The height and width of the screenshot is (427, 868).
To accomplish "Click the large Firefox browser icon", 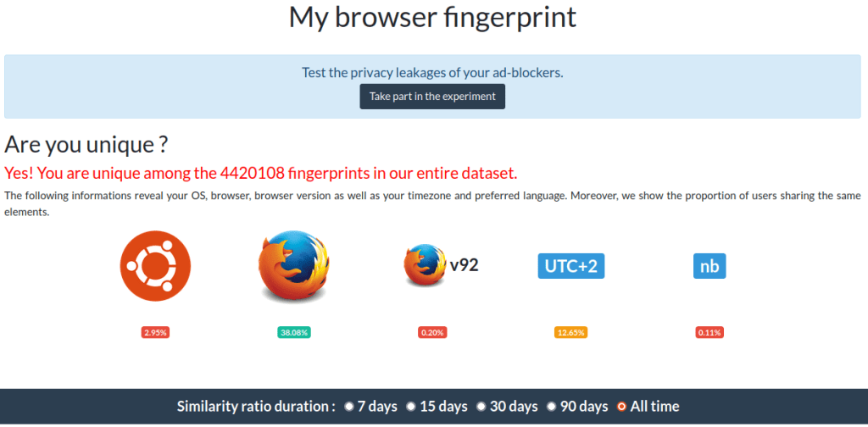I will click(x=293, y=266).
